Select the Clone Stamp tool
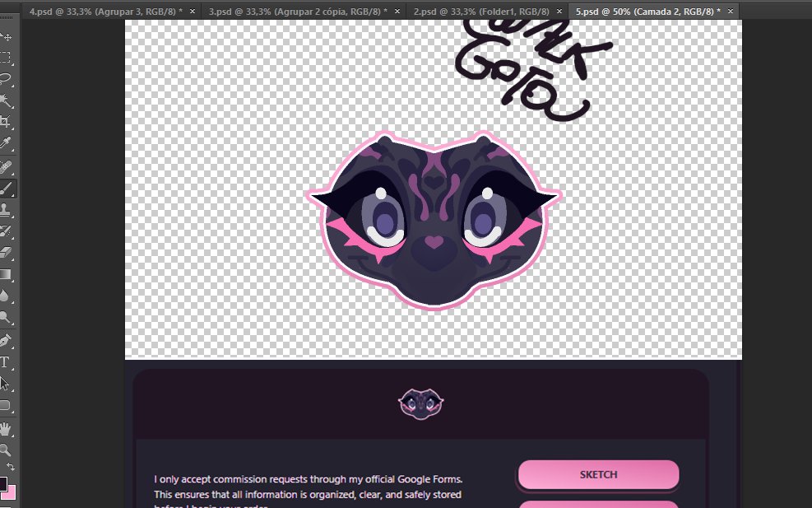The width and height of the screenshot is (812, 508). (x=6, y=210)
